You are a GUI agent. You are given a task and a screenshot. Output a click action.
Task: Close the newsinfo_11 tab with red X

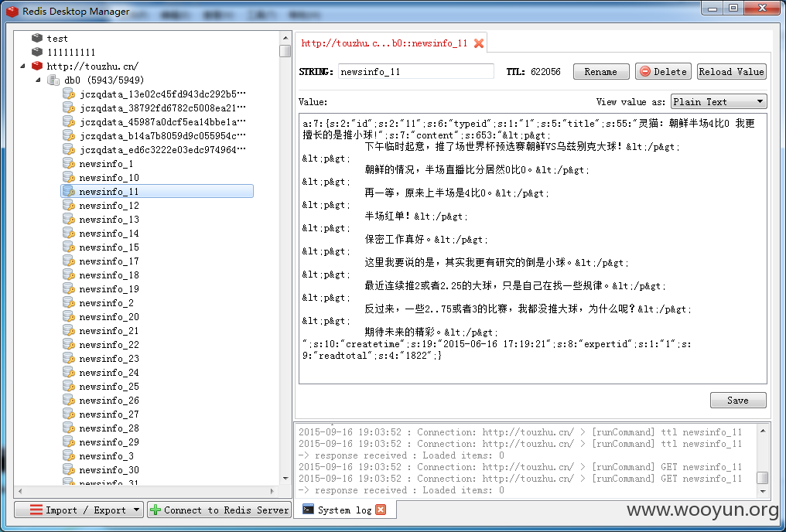click(479, 43)
